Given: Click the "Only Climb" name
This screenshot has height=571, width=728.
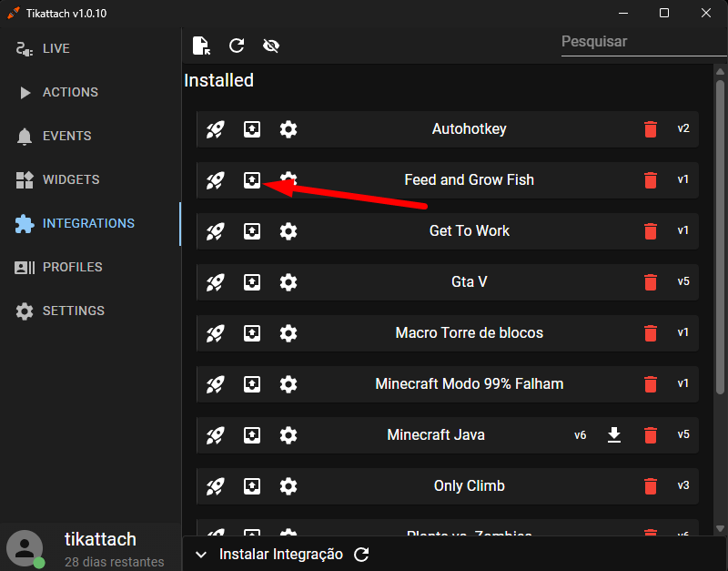Looking at the screenshot, I should 470,486.
